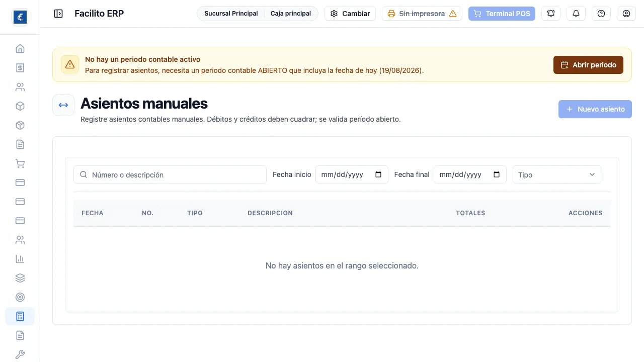Screen dimensions: 644x362
Task: Click the Caja principal selector
Action: point(291,14)
